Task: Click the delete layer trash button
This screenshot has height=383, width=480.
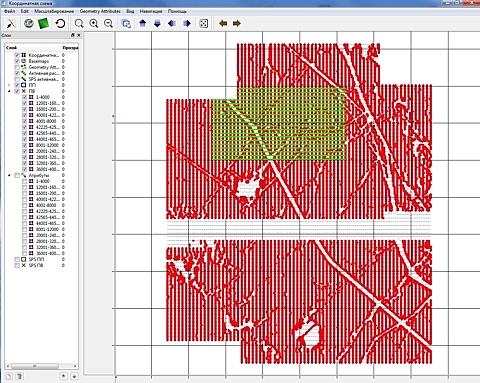Action: (19, 376)
